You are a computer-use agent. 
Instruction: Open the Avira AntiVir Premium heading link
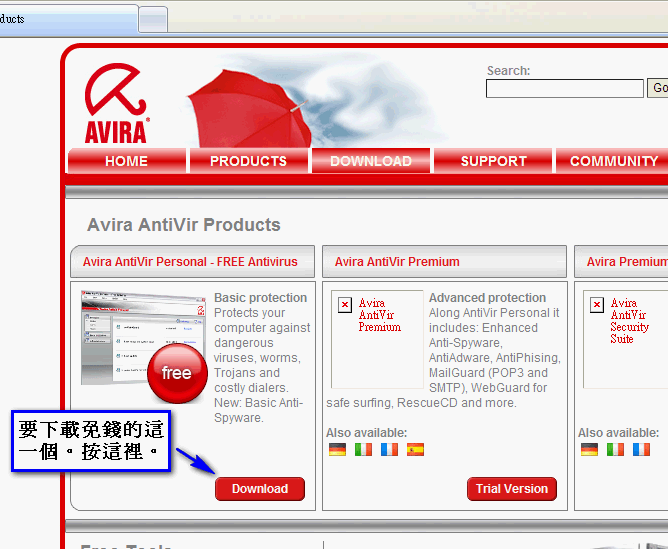click(x=397, y=262)
